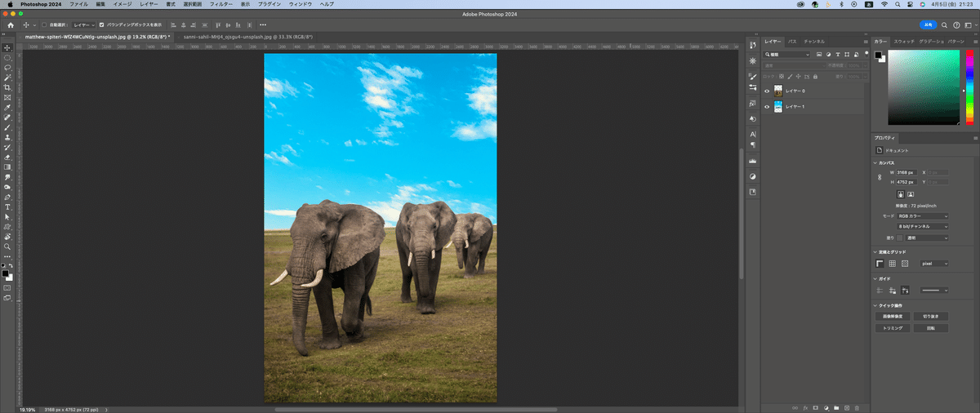
Task: Open the レイヤー auto-select dropdown
Action: (x=83, y=25)
